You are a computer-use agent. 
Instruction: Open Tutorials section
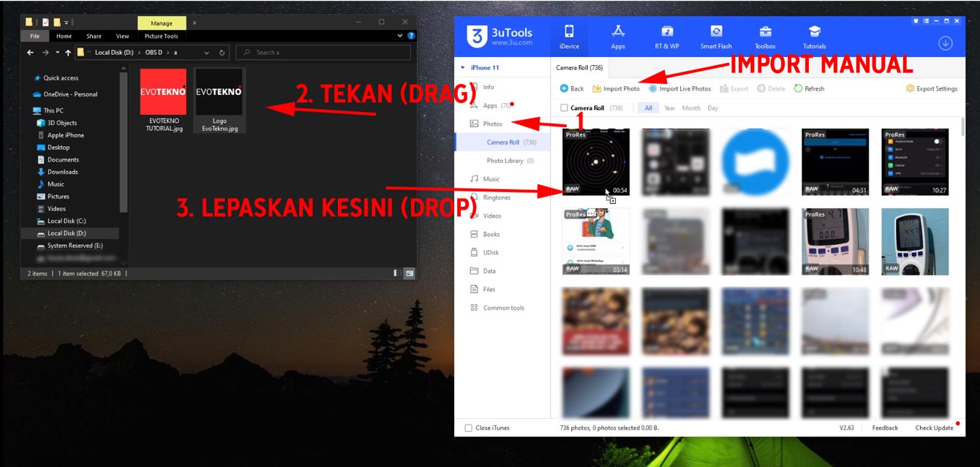click(x=814, y=37)
